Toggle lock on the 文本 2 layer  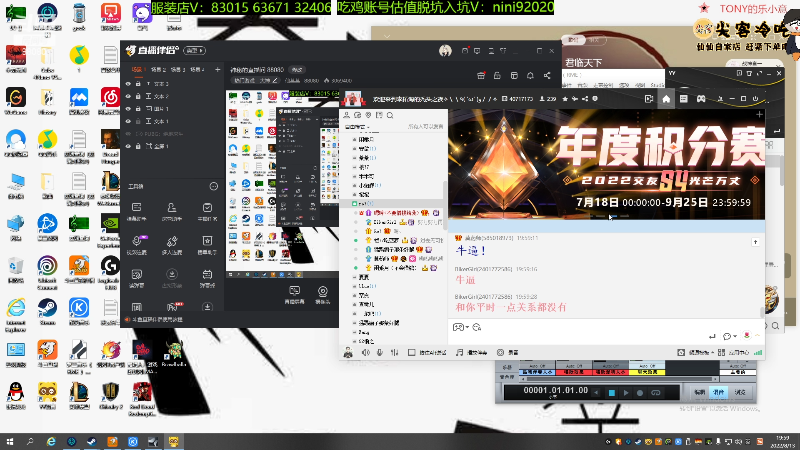click(138, 96)
